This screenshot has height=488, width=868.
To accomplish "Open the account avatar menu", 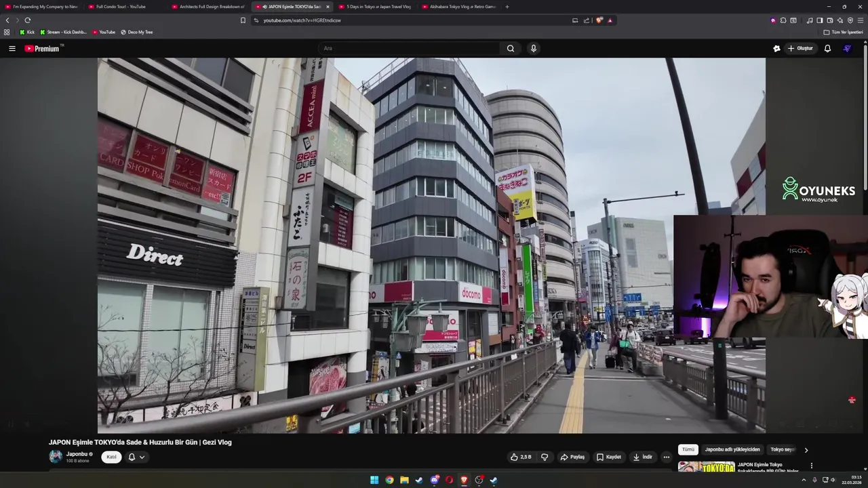I will click(x=847, y=48).
